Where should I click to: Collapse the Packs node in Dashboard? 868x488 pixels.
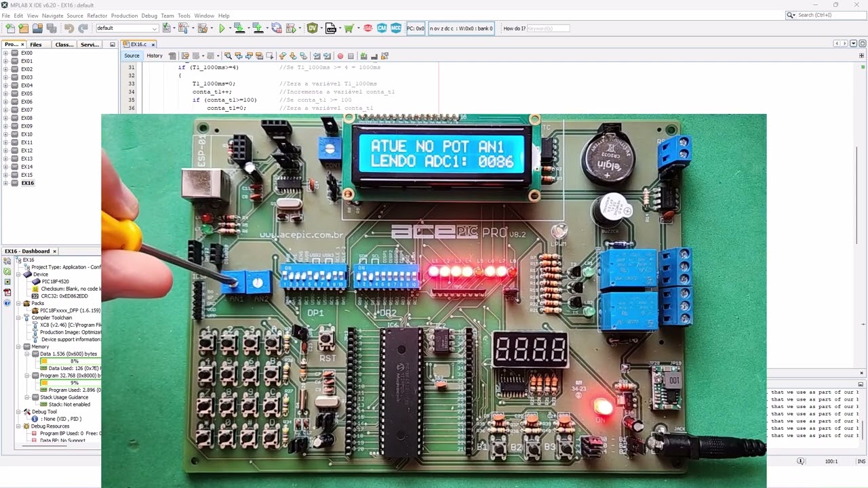pos(19,304)
